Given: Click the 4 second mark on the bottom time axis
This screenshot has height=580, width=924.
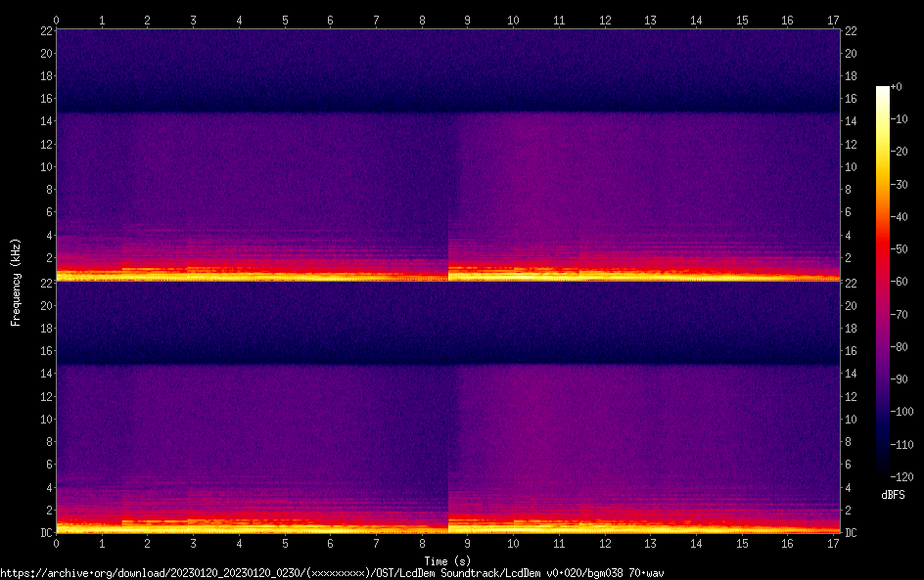Looking at the screenshot, I should coord(239,543).
